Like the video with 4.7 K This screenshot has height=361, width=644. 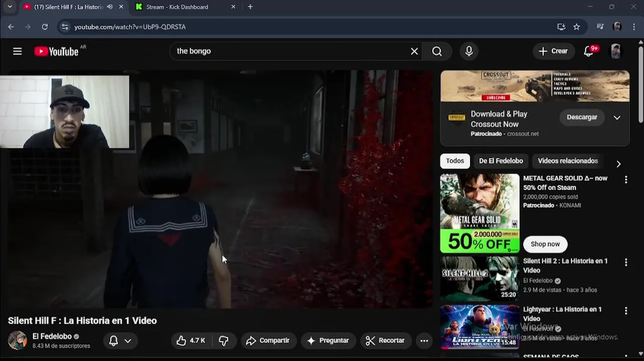coord(191,340)
